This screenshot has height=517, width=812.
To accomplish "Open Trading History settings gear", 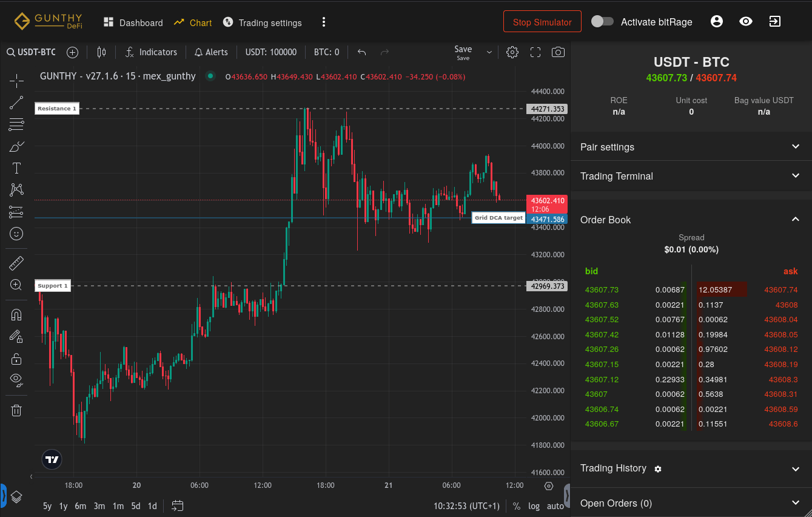I will (658, 469).
